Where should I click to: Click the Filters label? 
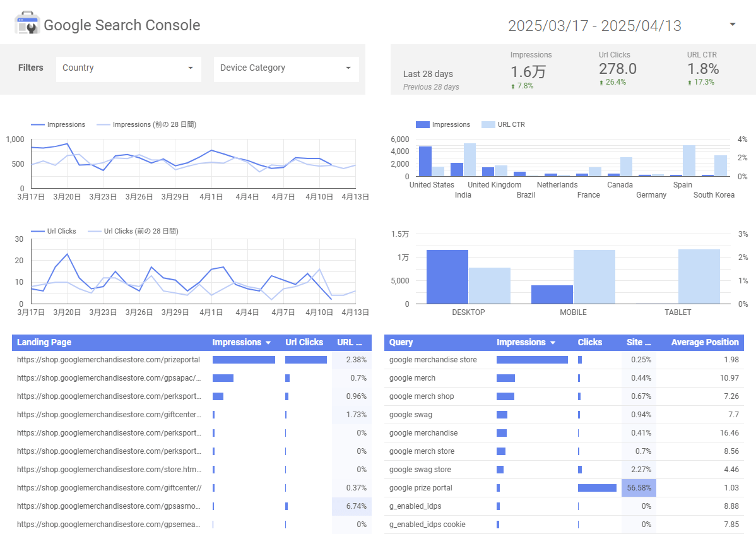31,68
